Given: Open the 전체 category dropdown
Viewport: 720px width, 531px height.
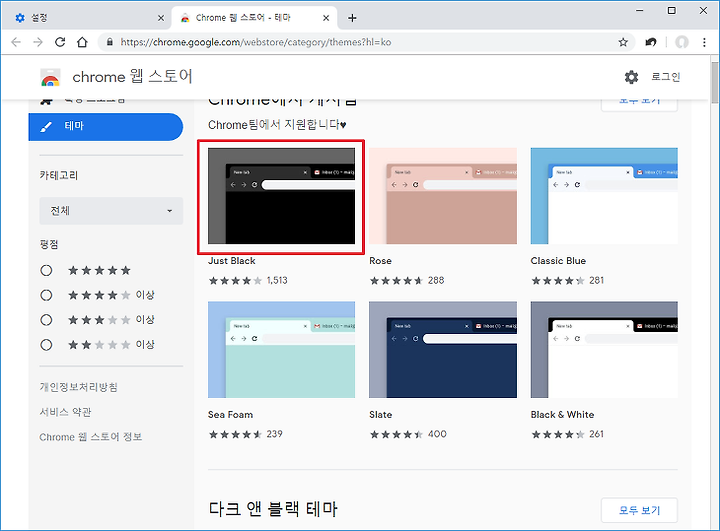Looking at the screenshot, I should pos(111,211).
